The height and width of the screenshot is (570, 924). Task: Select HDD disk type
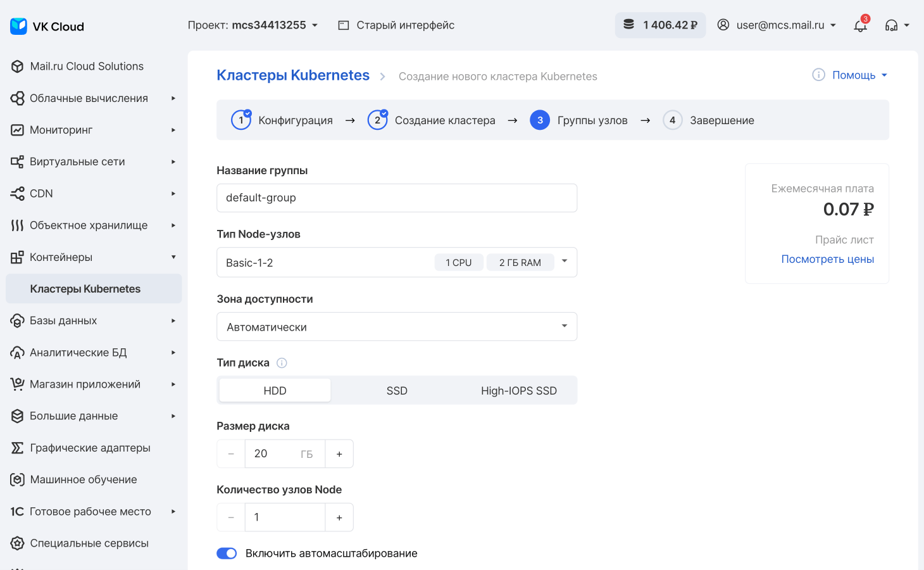click(275, 391)
